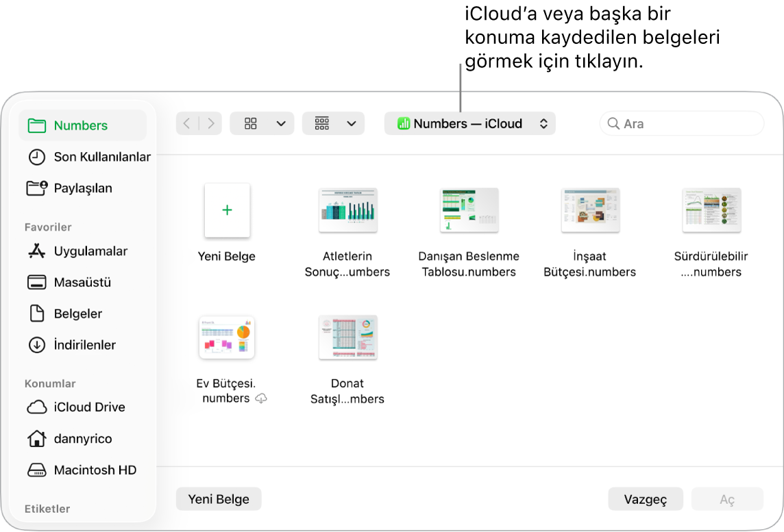The height and width of the screenshot is (532, 784).
Task: Click the Uygulamalar apps icon
Action: coord(36,251)
